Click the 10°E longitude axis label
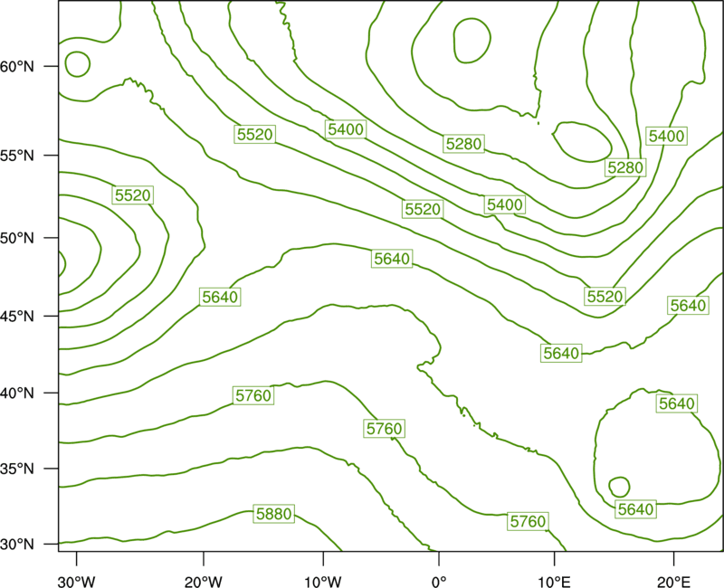This screenshot has width=724, height=588. click(554, 582)
